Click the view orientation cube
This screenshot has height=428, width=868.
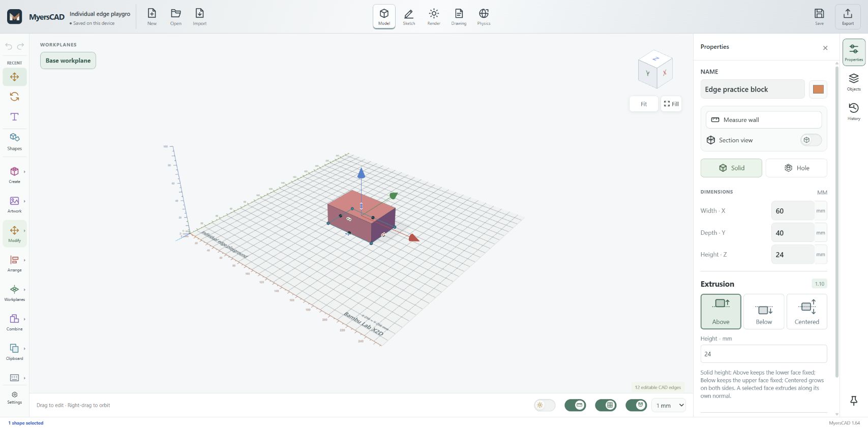tap(655, 70)
